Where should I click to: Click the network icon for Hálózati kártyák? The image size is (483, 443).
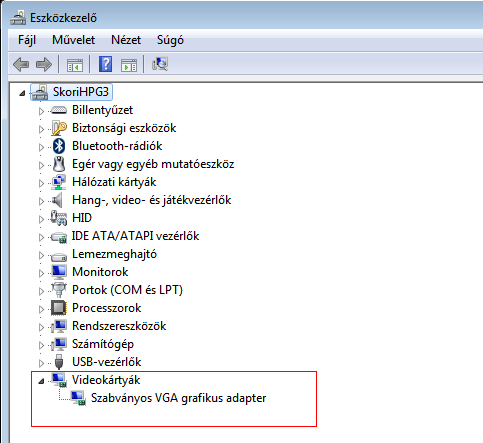(59, 182)
